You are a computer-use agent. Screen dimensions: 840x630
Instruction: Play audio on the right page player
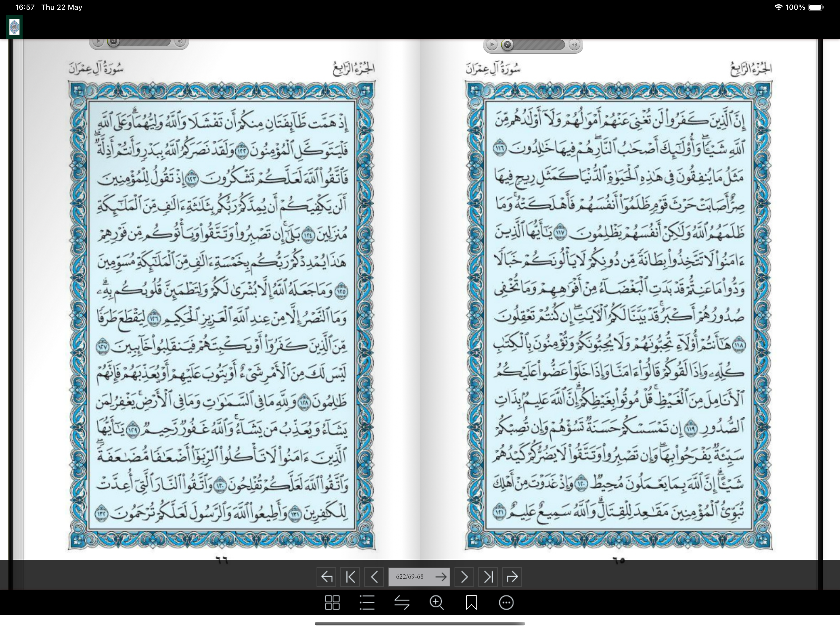coord(492,45)
